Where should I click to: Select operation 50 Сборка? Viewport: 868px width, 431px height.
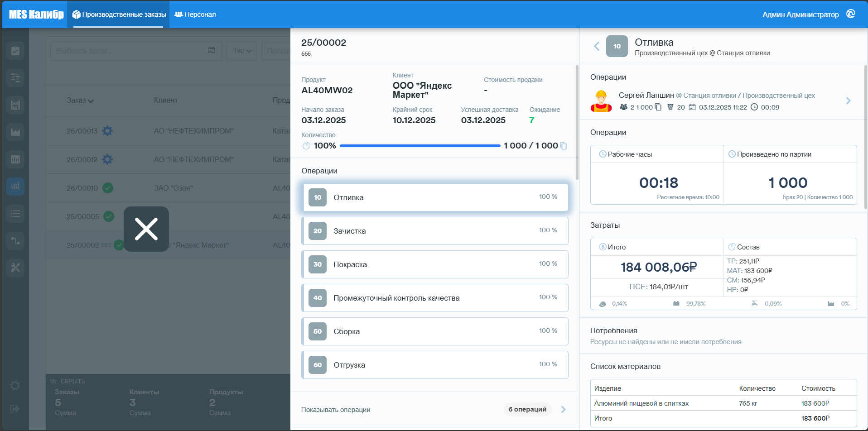click(435, 331)
